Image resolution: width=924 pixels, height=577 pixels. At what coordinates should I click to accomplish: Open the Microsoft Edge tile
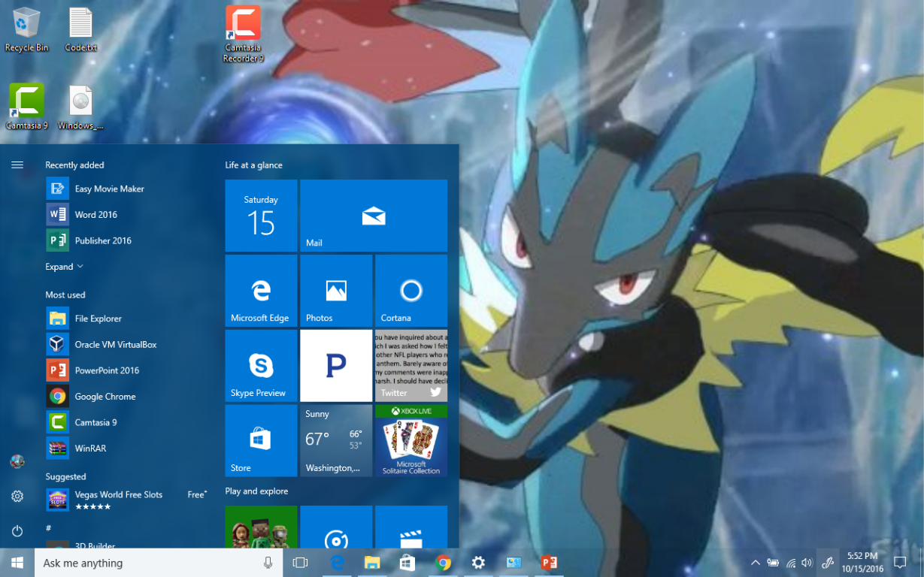pyautogui.click(x=260, y=291)
